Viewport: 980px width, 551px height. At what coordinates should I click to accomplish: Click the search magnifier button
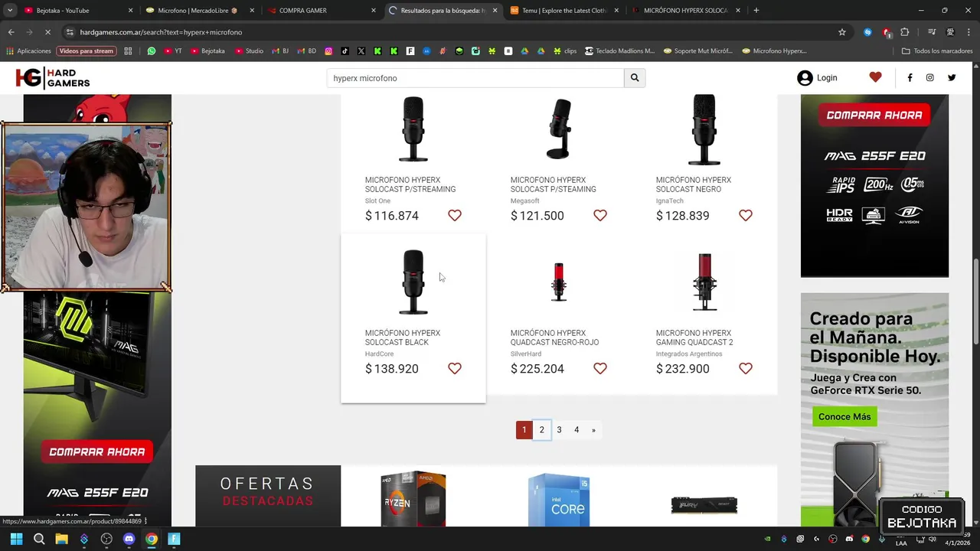(x=635, y=78)
